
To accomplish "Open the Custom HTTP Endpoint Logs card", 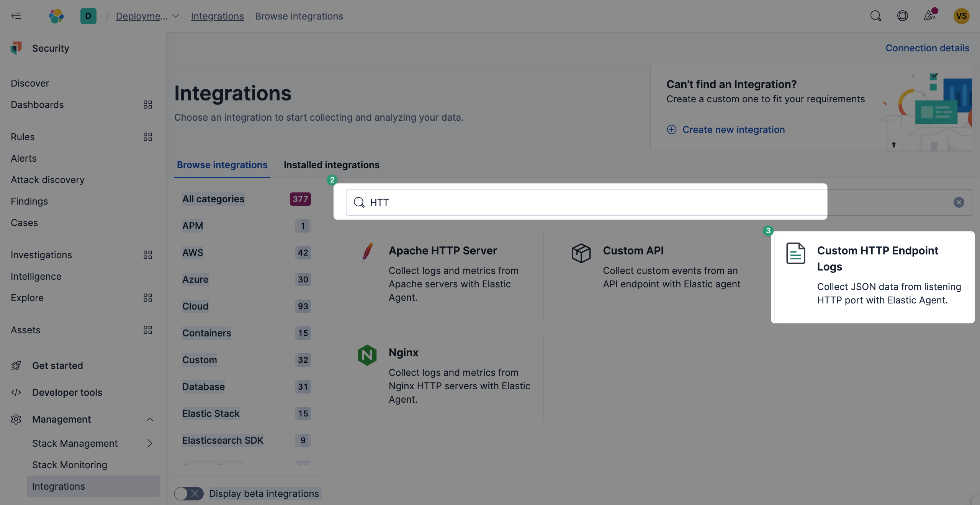I will (873, 277).
